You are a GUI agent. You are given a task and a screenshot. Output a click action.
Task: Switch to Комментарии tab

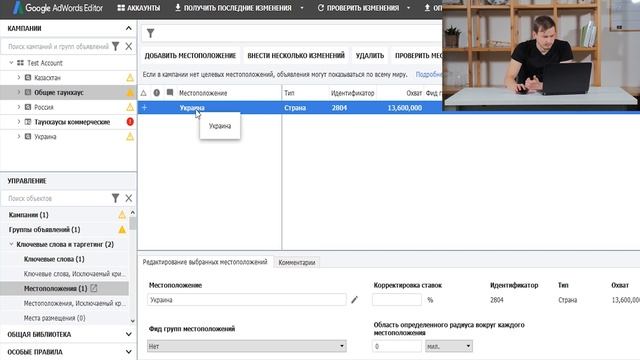pos(297,262)
